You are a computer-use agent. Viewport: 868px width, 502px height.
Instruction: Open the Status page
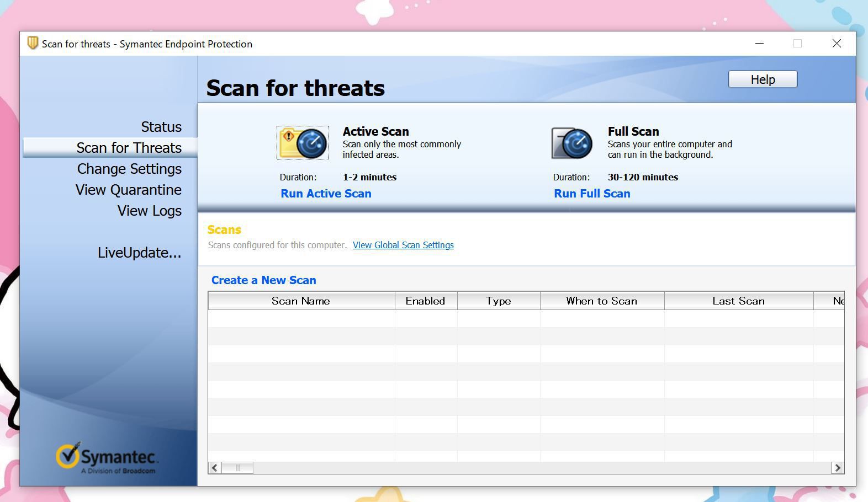(x=161, y=127)
